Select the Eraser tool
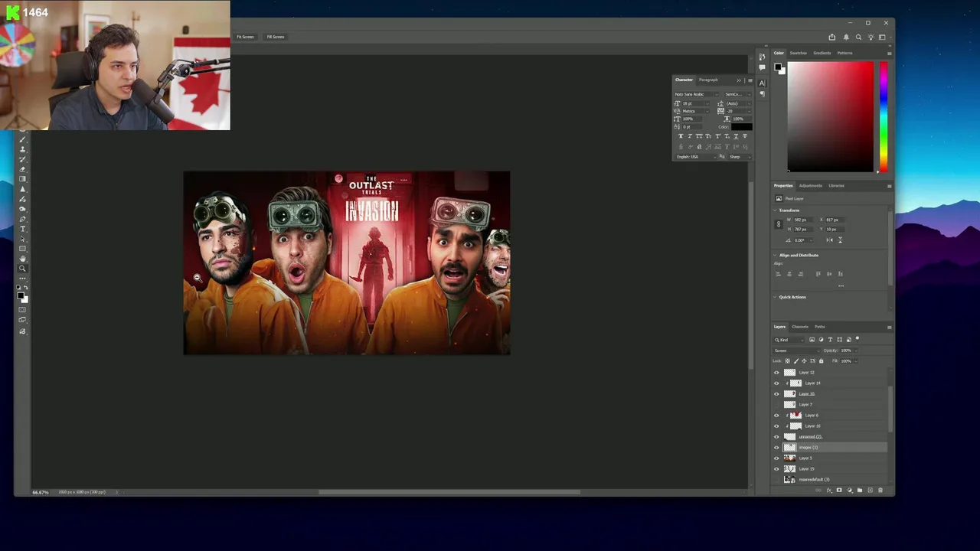Viewport: 980px width, 551px height. tap(22, 169)
